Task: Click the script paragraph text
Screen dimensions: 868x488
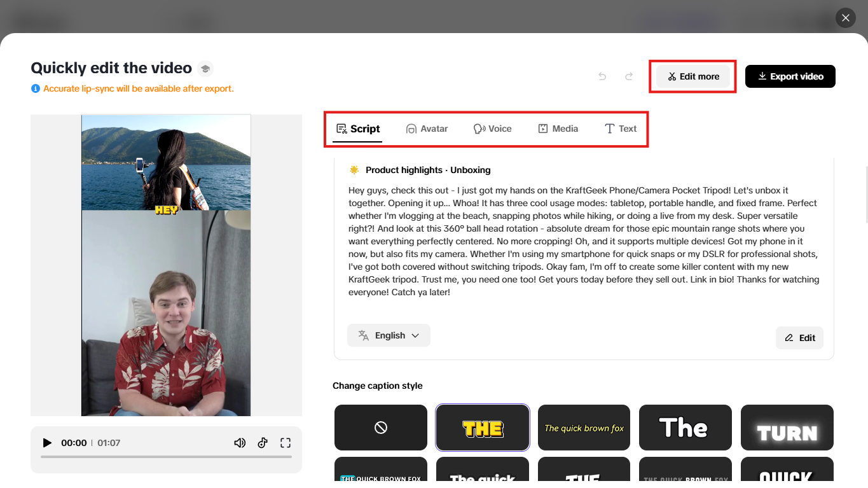Action: 584,241
